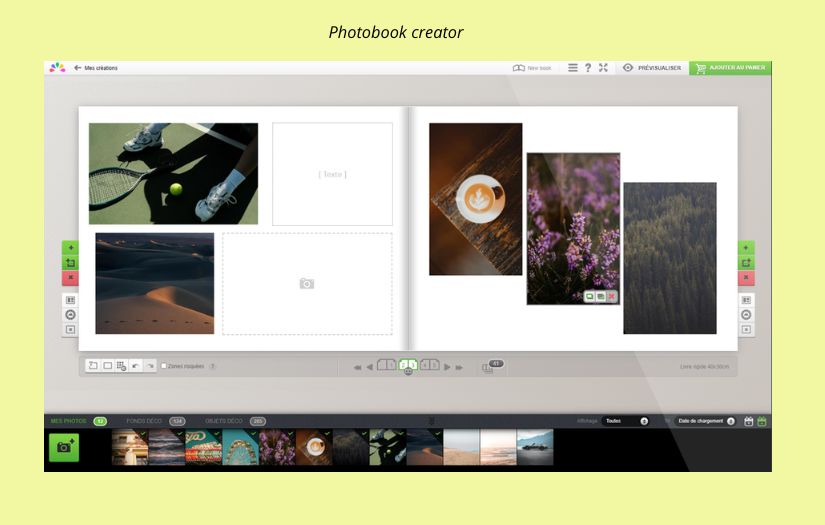Go back to Mes créations

pos(96,68)
